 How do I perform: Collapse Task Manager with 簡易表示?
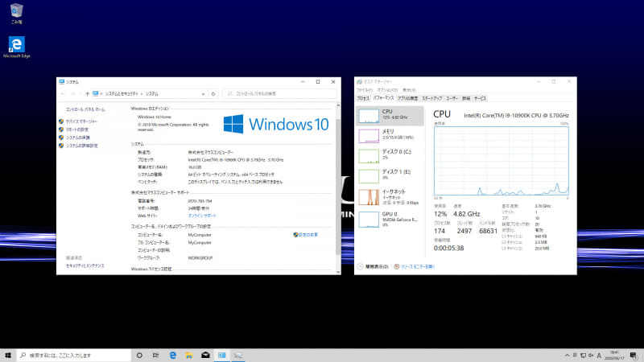pos(373,267)
